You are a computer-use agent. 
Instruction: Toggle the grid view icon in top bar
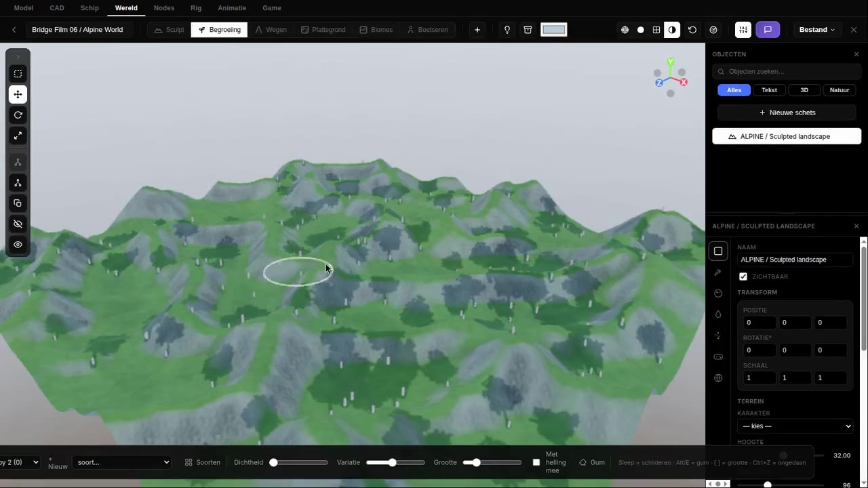click(656, 30)
